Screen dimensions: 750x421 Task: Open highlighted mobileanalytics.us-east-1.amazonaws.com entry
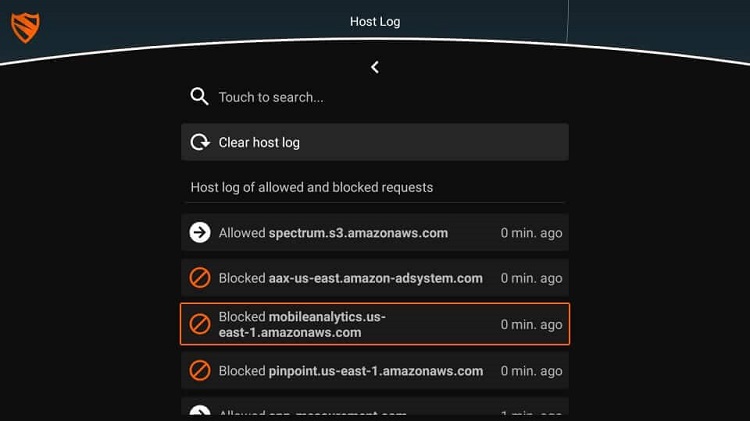(x=375, y=324)
